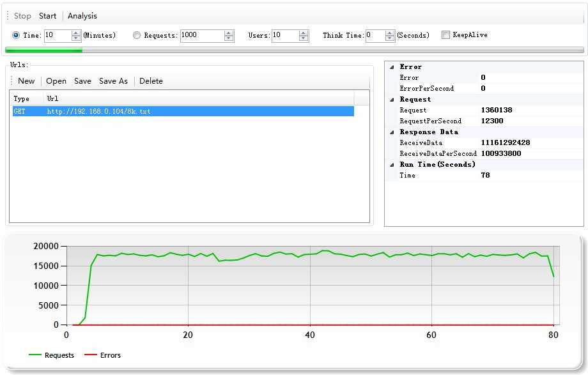Click the 20000 y-axis label

coord(46,247)
